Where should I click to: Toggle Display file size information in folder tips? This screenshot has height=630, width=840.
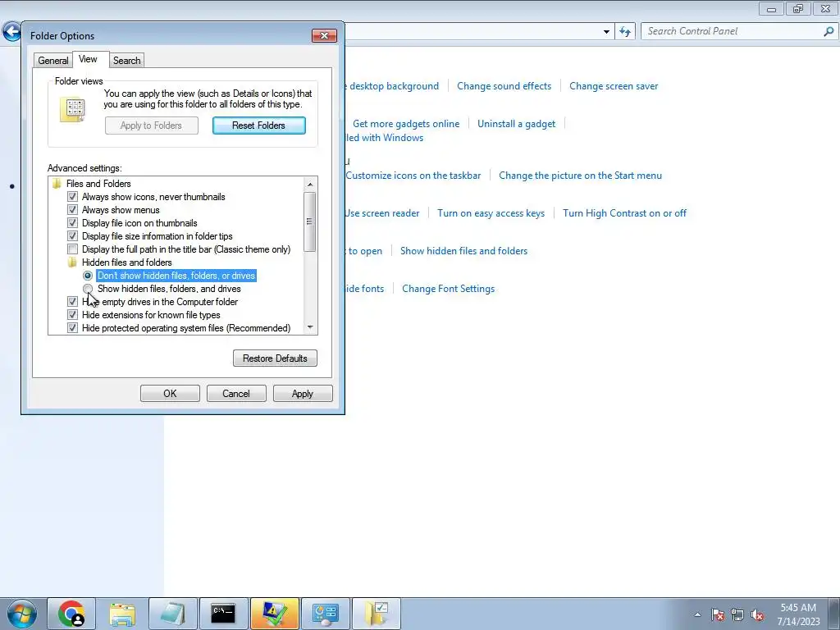click(x=72, y=236)
